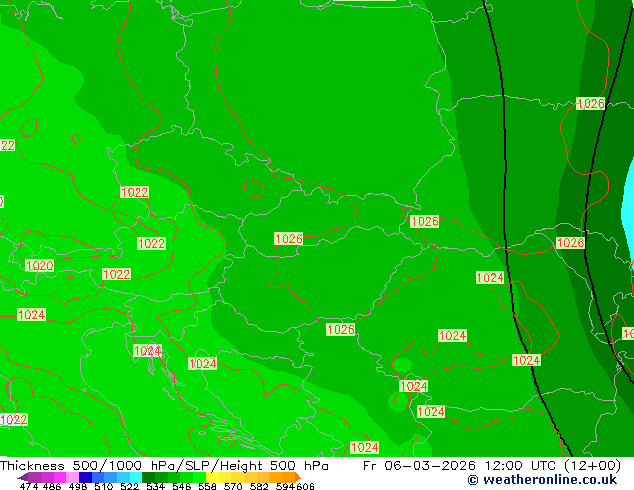
Task: Pick the bright yellow legend swatch
Action: [x=212, y=477]
